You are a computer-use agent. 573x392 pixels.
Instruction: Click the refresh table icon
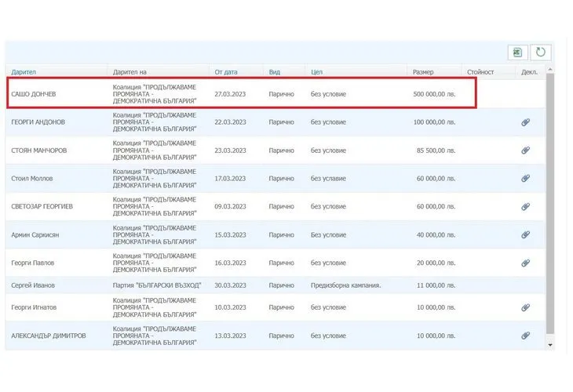click(x=541, y=53)
